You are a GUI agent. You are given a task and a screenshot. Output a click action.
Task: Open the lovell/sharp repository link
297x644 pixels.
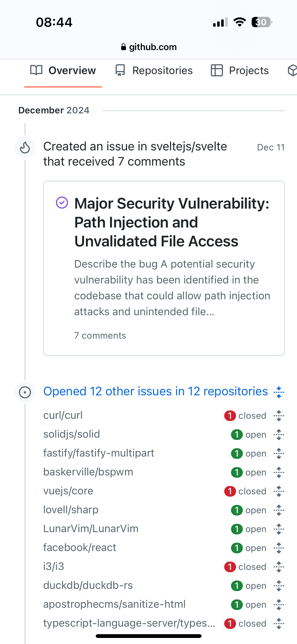pyautogui.click(x=71, y=510)
